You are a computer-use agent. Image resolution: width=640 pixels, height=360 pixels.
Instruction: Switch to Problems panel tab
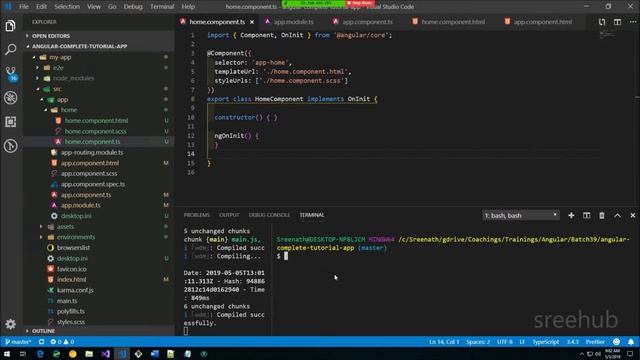196,215
